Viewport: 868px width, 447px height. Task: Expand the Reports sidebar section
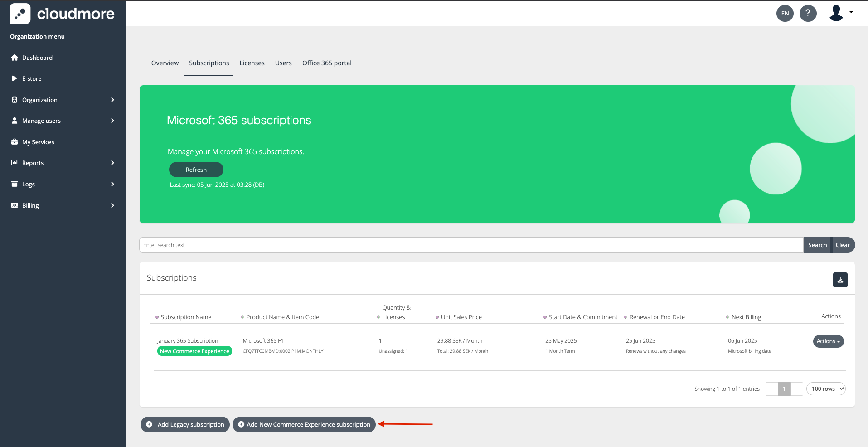click(112, 163)
